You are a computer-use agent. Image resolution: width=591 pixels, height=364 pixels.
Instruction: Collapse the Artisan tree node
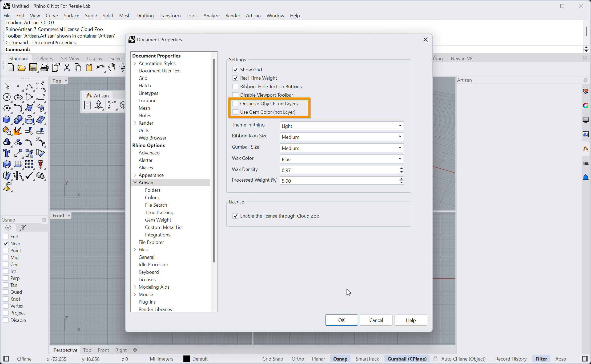135,183
